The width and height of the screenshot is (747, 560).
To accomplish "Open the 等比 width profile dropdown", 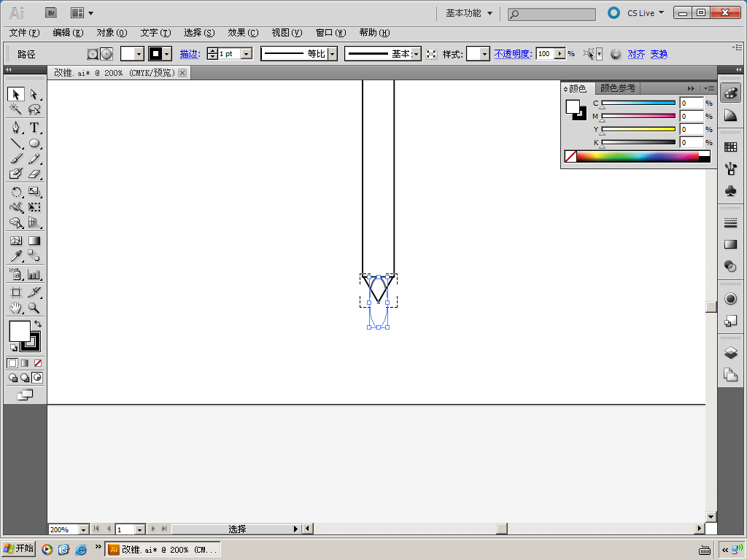I will coord(333,54).
